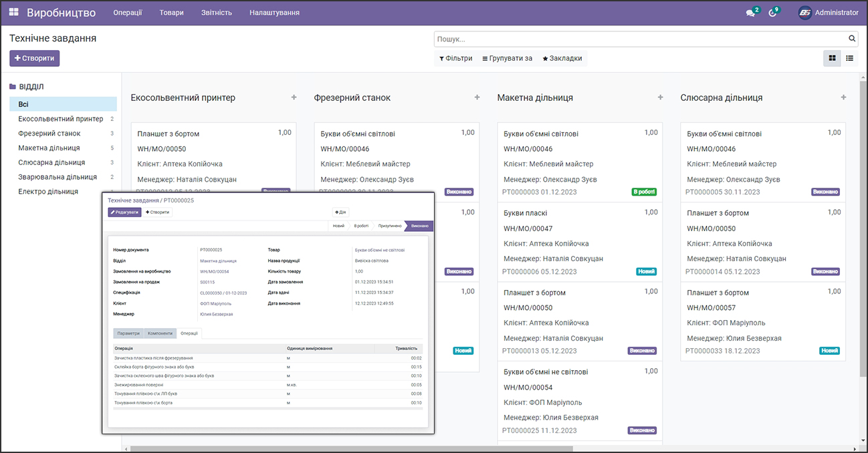This screenshot has height=453, width=868.
Task: Filter by Слюсарна дільниця in the sidebar
Action: pyautogui.click(x=63, y=162)
